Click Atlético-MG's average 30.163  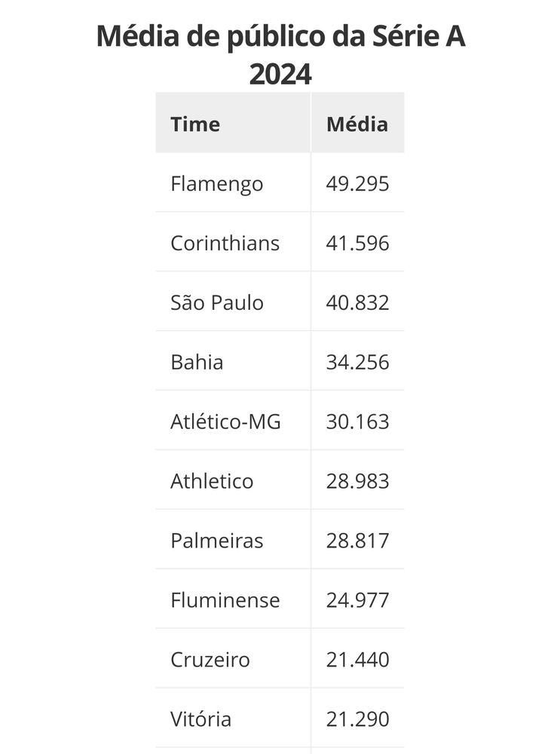click(x=357, y=421)
